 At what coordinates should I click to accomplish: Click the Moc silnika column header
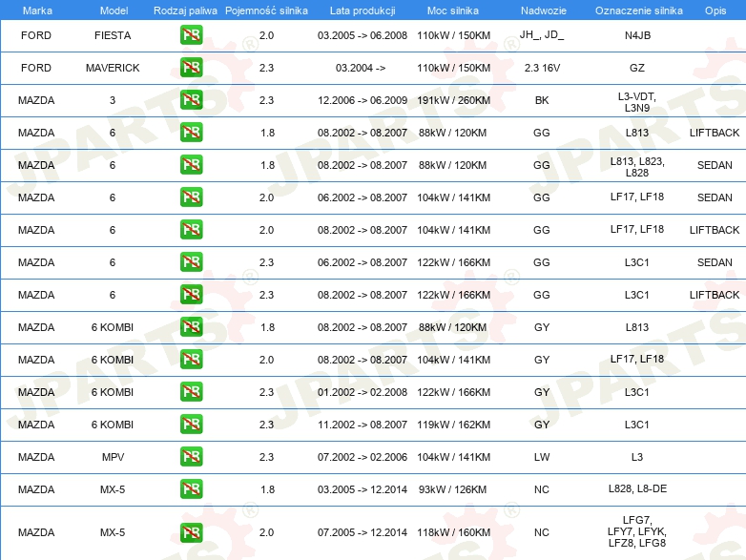453,10
